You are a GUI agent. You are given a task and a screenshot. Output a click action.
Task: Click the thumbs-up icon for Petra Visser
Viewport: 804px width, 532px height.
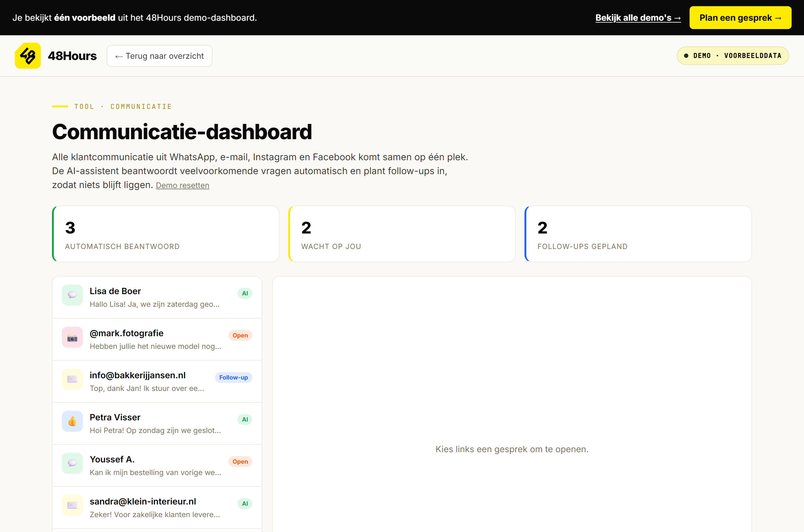[x=72, y=421]
